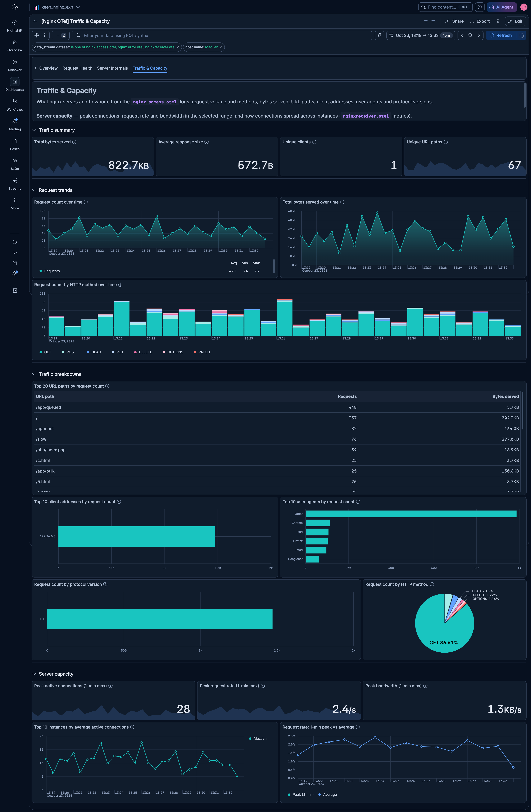Image resolution: width=531 pixels, height=812 pixels.
Task: Open the calendar date picker icon
Action: [391, 36]
